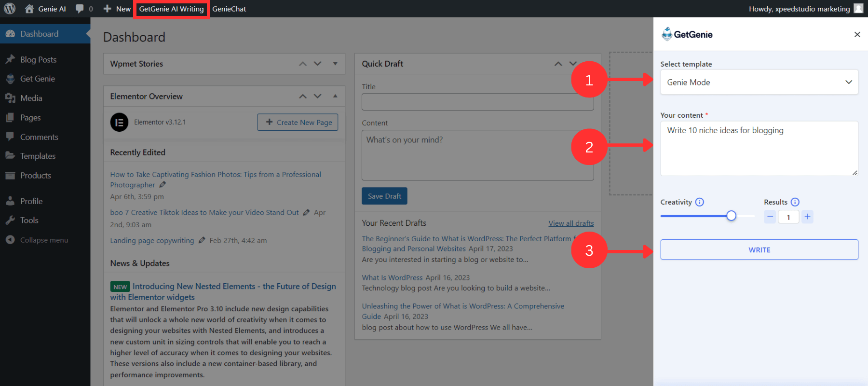Image resolution: width=868 pixels, height=386 pixels.
Task: Click the Results number field
Action: [788, 217]
